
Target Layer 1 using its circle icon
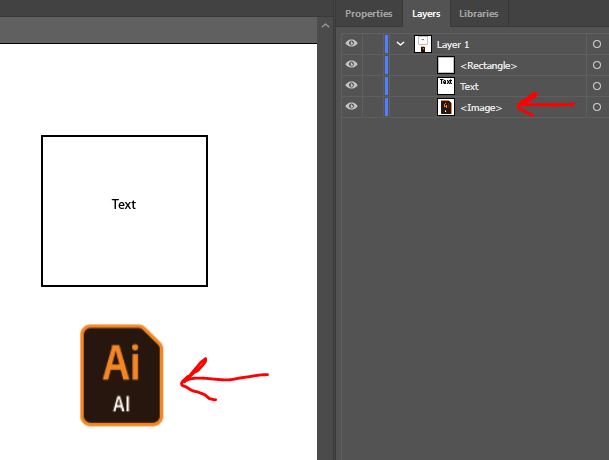pos(597,44)
